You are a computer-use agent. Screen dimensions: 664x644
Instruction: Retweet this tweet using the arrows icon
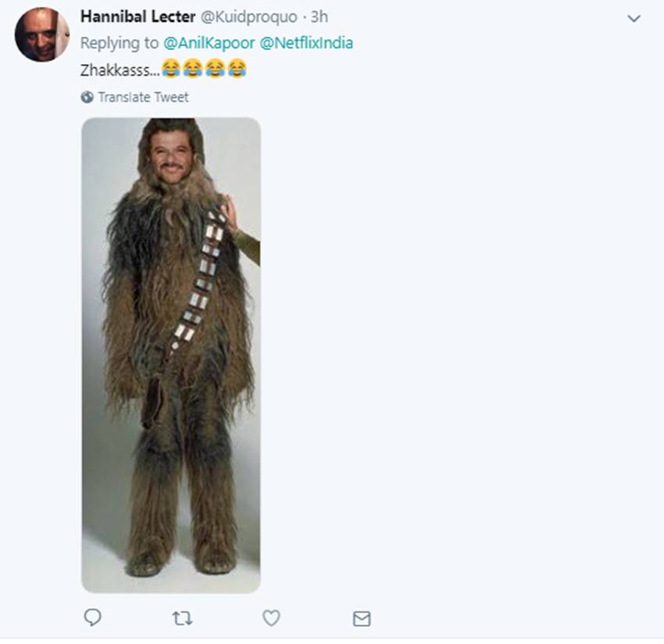click(x=182, y=619)
